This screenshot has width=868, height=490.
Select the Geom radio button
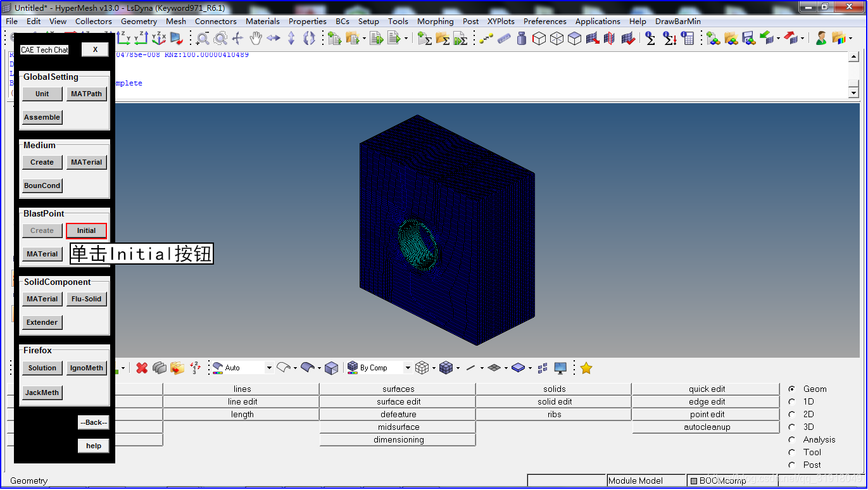792,389
